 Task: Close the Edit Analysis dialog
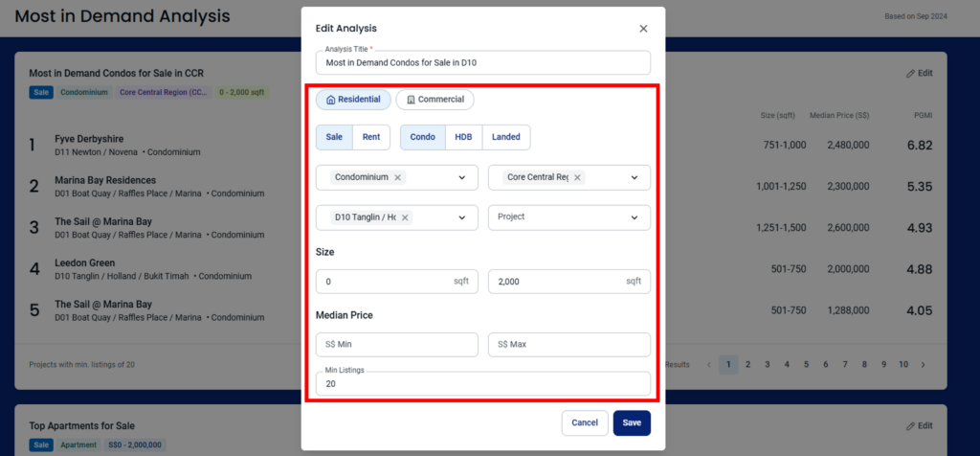[643, 29]
